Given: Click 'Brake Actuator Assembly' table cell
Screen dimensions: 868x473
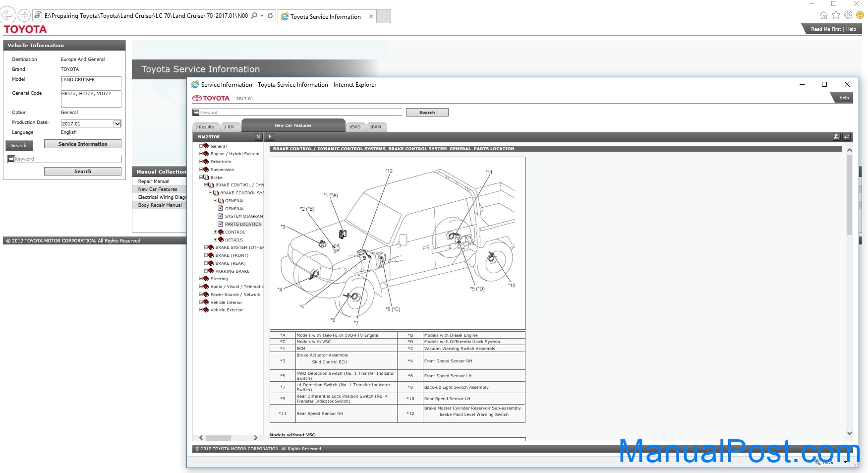Looking at the screenshot, I should (346, 360).
